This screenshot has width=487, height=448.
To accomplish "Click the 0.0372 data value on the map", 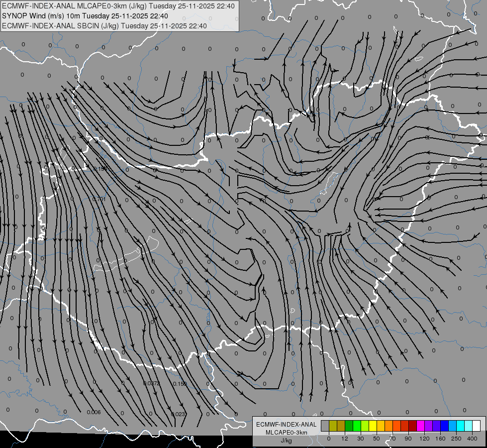I will click(x=152, y=383).
